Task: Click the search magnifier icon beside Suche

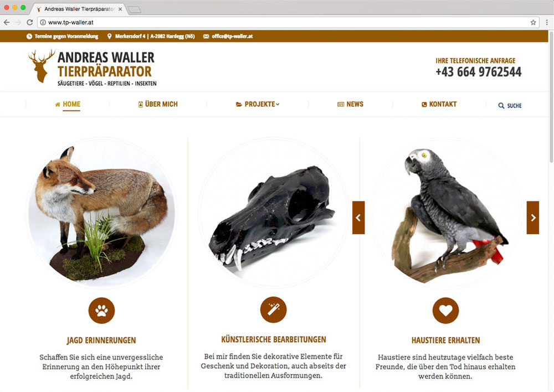Action: [x=501, y=106]
